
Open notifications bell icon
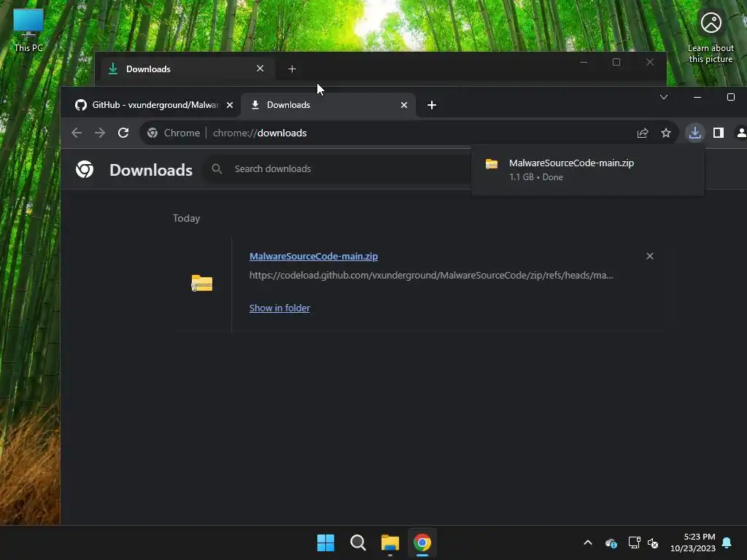point(727,542)
